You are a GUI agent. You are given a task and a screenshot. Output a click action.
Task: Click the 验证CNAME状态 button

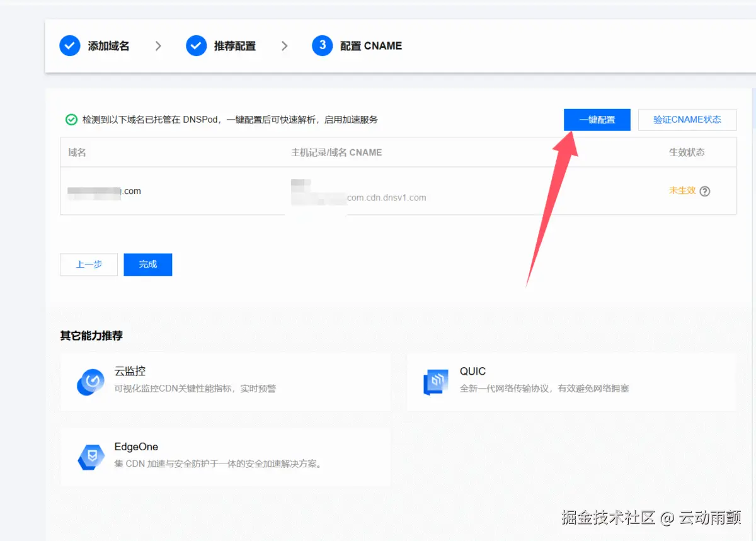[687, 120]
